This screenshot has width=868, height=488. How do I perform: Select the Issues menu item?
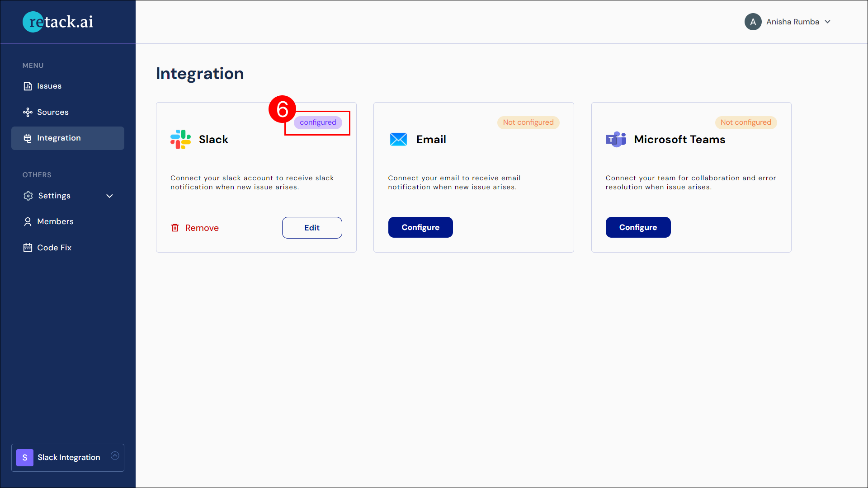click(49, 86)
